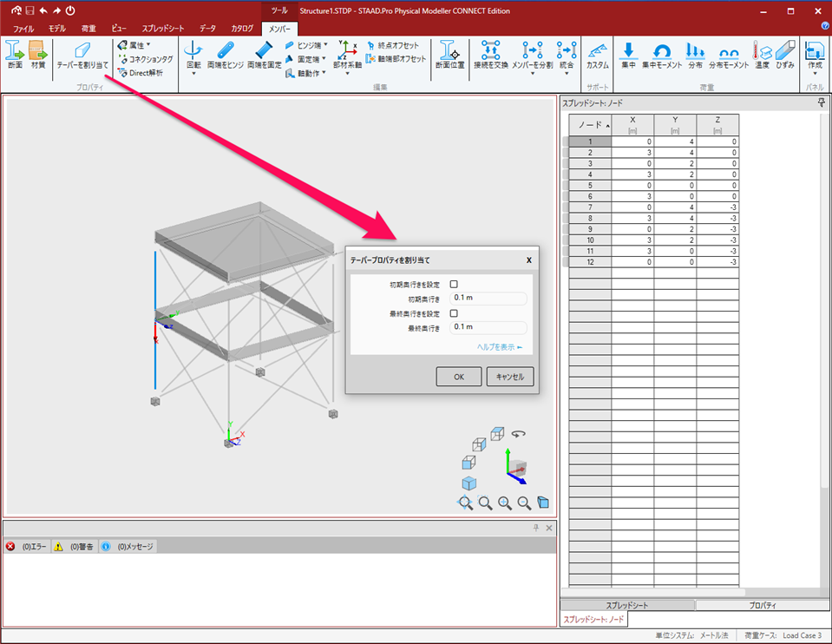Check the 初期奥行きを設定 checkbox
The width and height of the screenshot is (832, 644).
454,284
